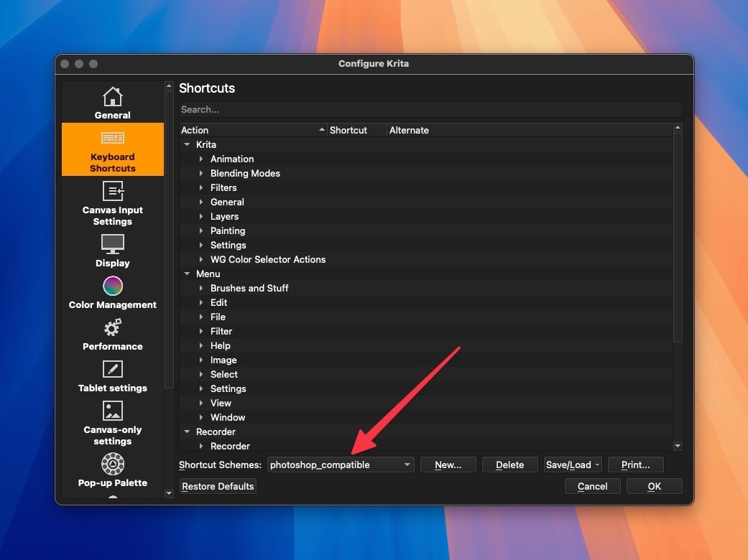Expand the Animation shortcuts group

tap(201, 159)
